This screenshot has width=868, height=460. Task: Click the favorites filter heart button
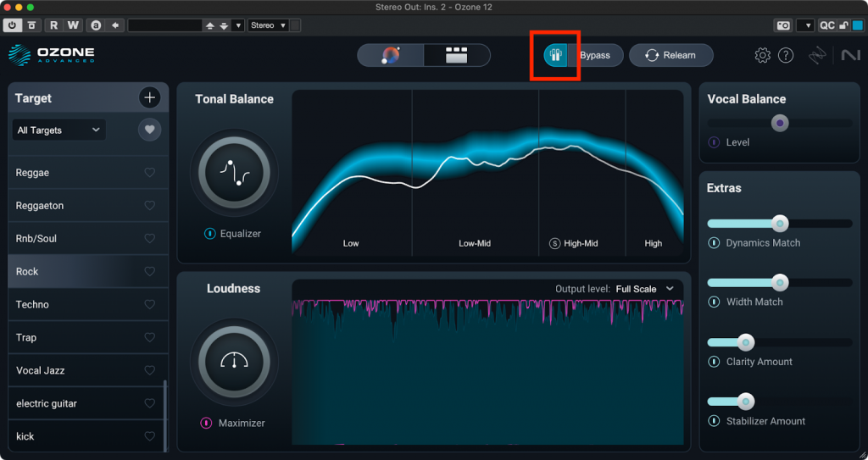click(150, 130)
